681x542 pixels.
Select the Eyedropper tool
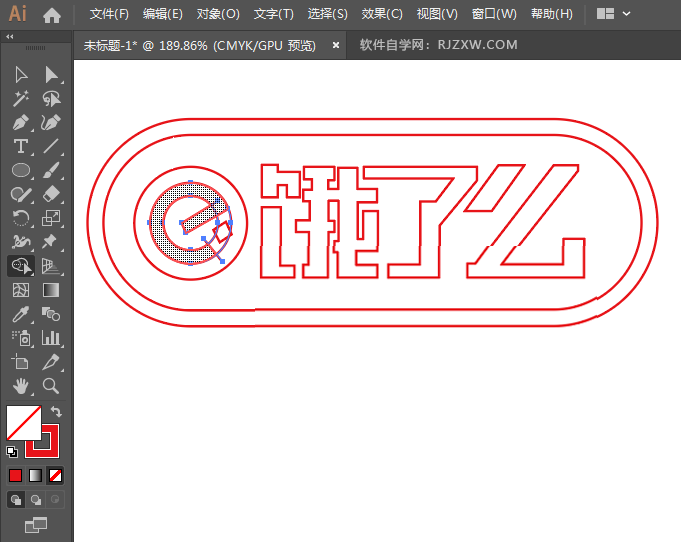[21, 314]
